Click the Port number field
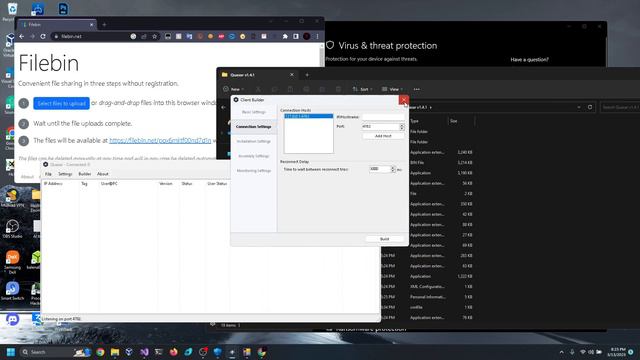This screenshot has width=640, height=360. click(x=380, y=127)
